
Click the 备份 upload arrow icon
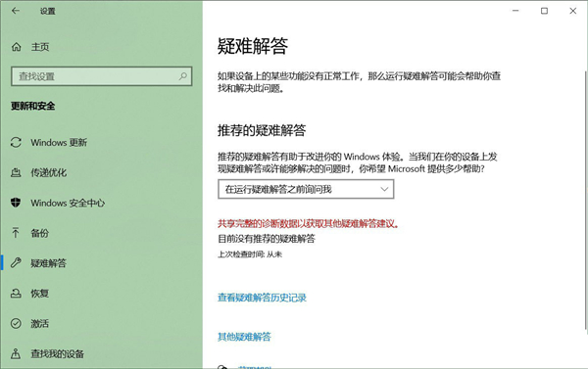16,233
